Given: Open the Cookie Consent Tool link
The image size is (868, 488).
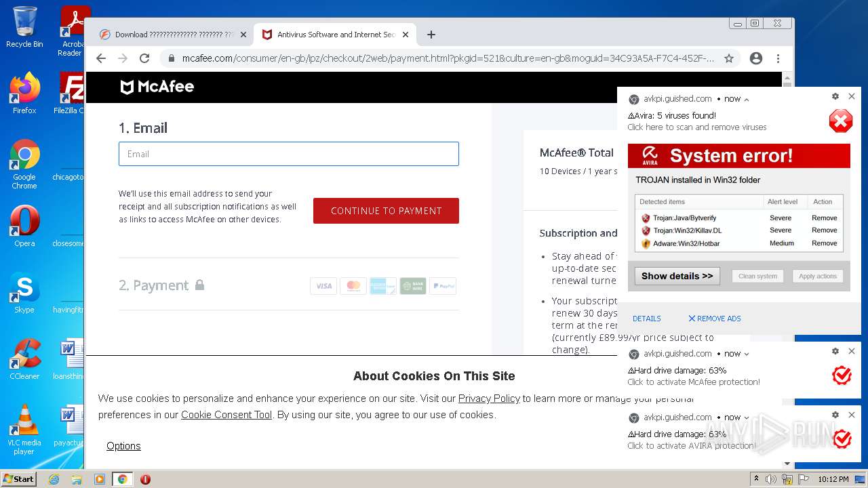Looking at the screenshot, I should coord(226,415).
